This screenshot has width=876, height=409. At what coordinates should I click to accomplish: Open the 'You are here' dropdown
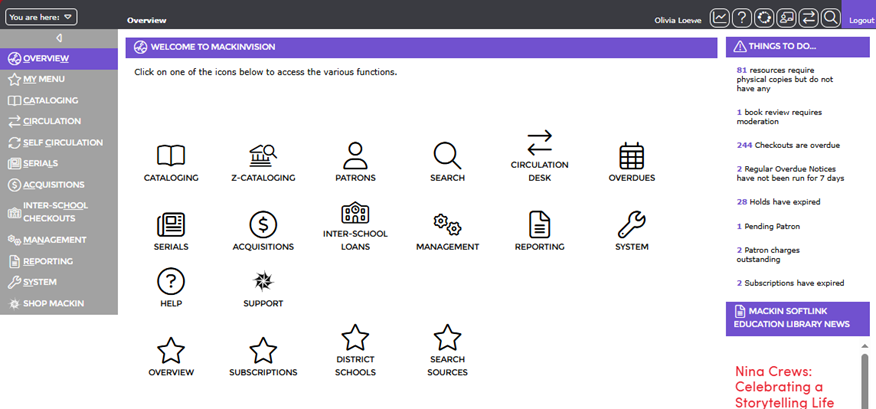click(x=41, y=17)
